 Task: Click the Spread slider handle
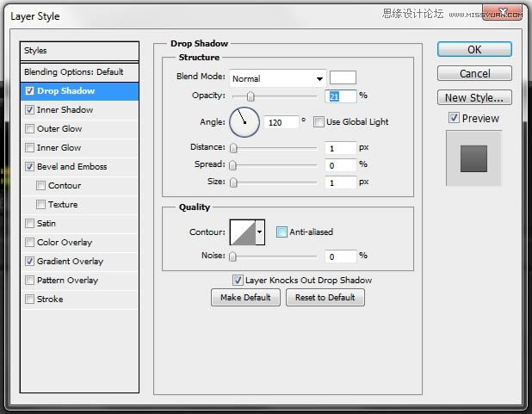(232, 165)
